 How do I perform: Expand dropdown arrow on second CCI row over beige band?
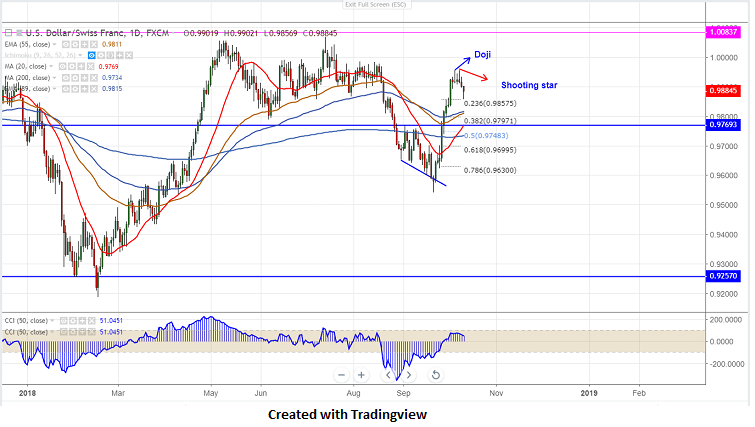click(x=52, y=332)
